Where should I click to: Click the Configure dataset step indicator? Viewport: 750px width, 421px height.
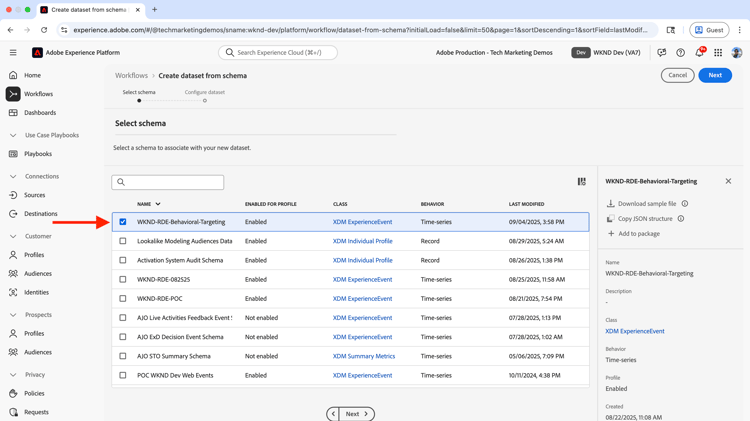[205, 100]
